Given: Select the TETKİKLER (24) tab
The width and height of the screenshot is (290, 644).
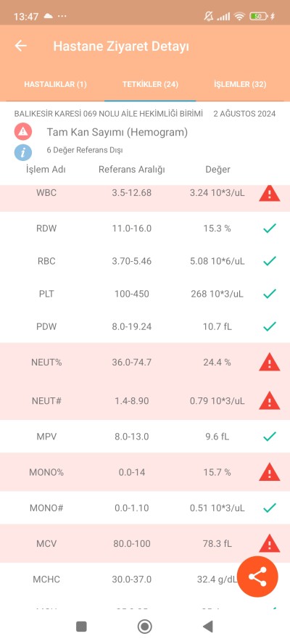Looking at the screenshot, I should pyautogui.click(x=150, y=84).
